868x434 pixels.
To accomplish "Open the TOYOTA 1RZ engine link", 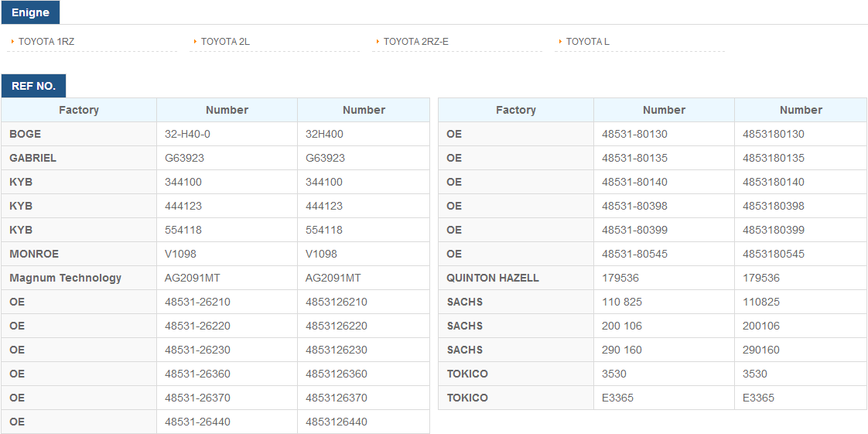I will coord(46,42).
